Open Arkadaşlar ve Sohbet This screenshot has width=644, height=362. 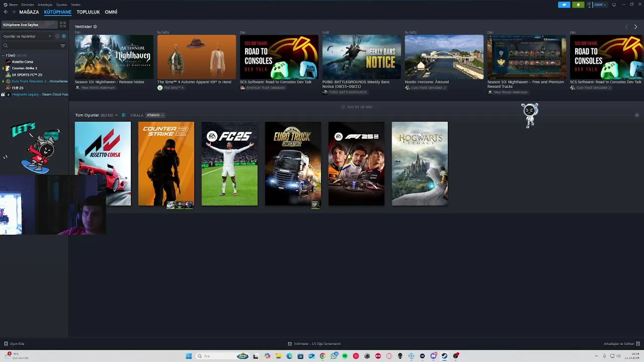coord(621,344)
